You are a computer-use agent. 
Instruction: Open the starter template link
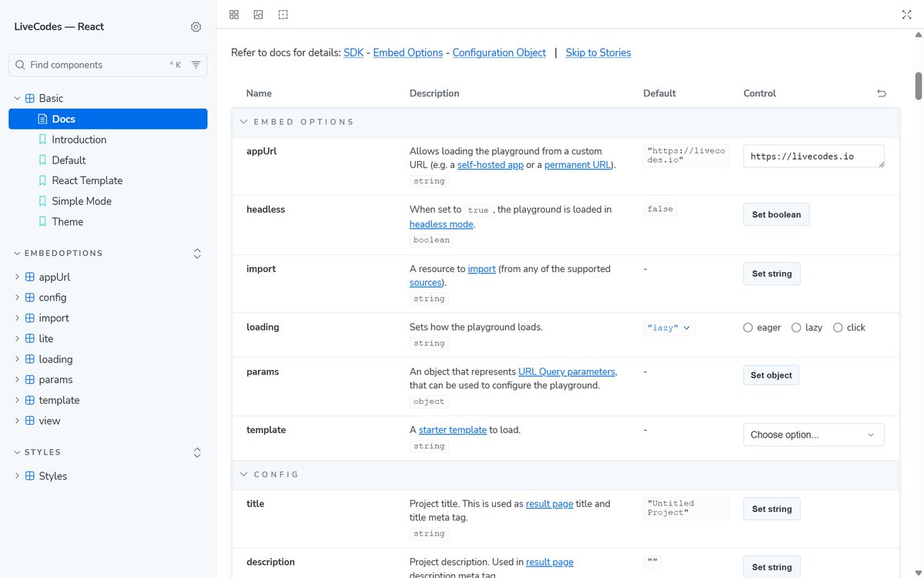(x=453, y=430)
